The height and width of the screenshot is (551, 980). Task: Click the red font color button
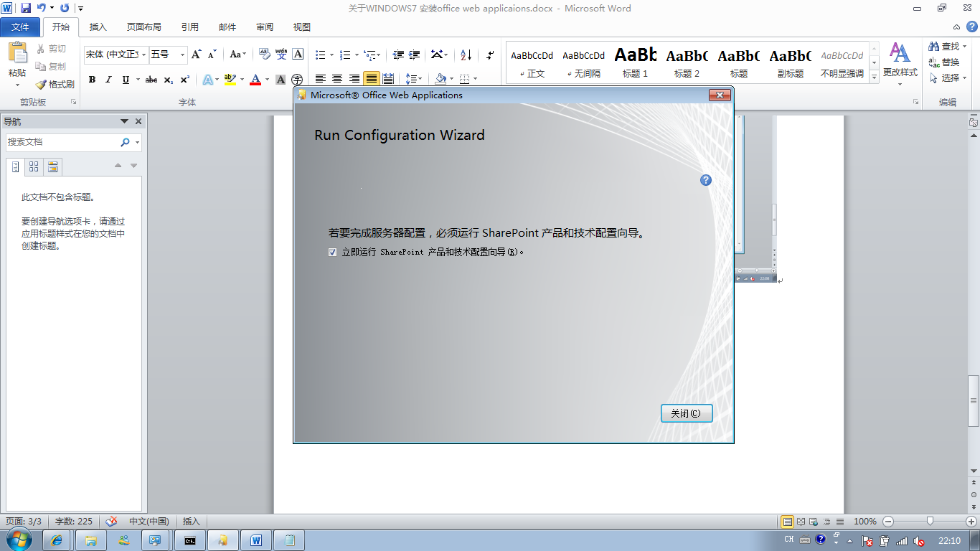click(x=255, y=80)
